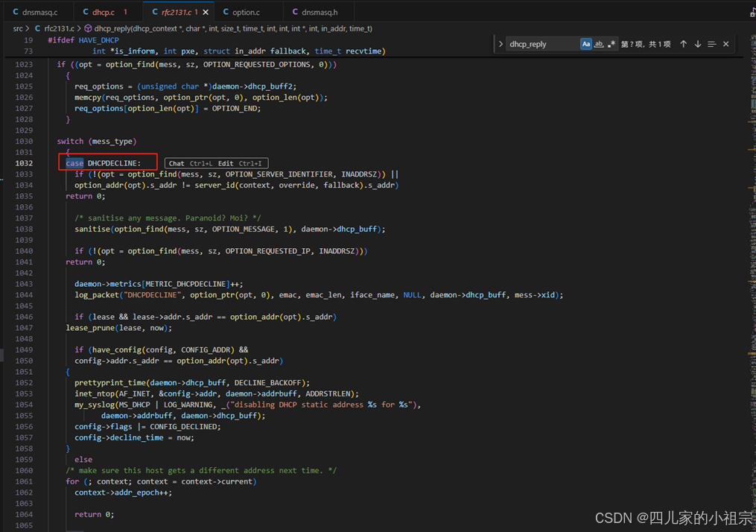756x532 pixels.
Task: Toggle Match Whole Word in find widget
Action: 599,44
